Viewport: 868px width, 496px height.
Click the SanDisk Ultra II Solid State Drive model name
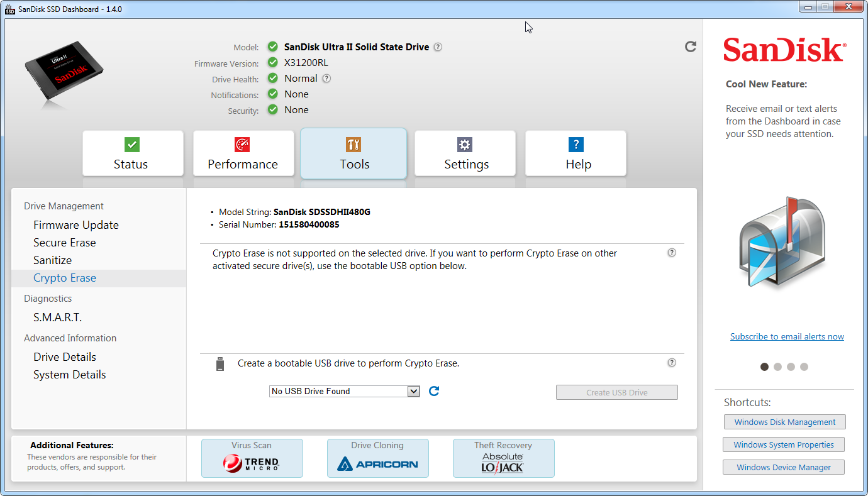click(x=357, y=47)
